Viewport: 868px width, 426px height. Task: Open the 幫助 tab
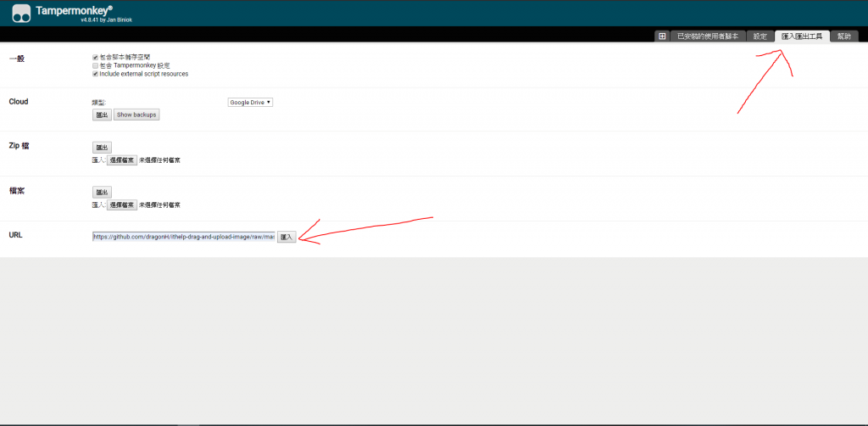click(x=844, y=36)
